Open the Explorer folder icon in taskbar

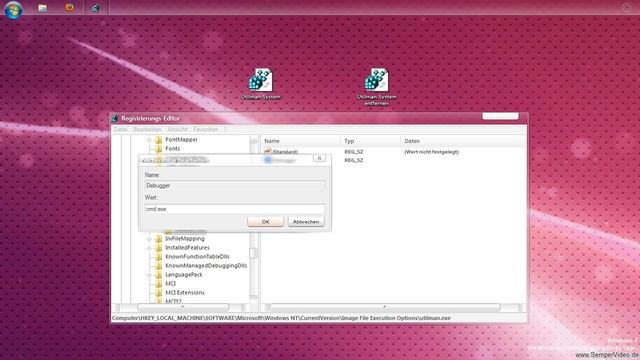pyautogui.click(x=42, y=8)
